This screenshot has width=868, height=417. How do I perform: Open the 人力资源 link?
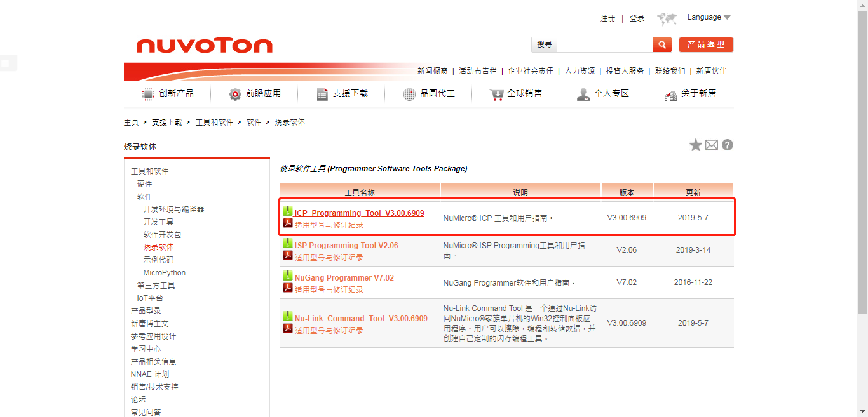tap(580, 71)
